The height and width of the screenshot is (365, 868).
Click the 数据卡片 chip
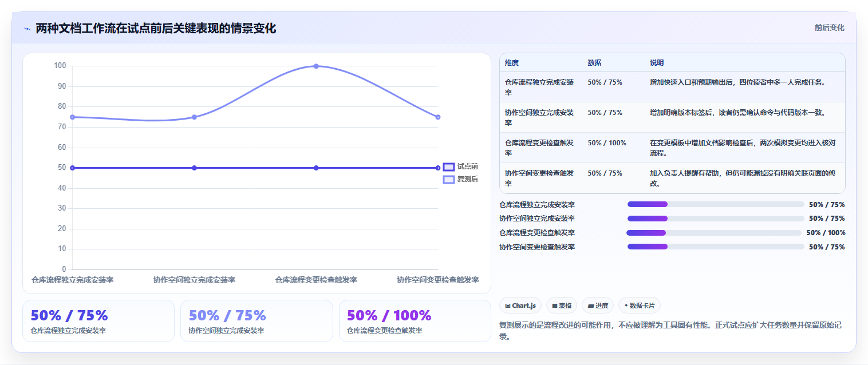[x=640, y=306]
